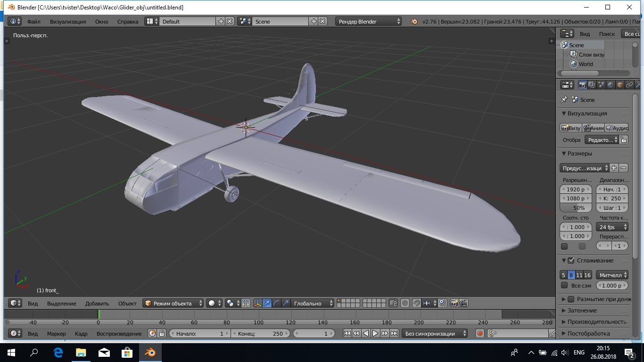
Task: Render the OpenGL viewport animation
Action: click(464, 303)
